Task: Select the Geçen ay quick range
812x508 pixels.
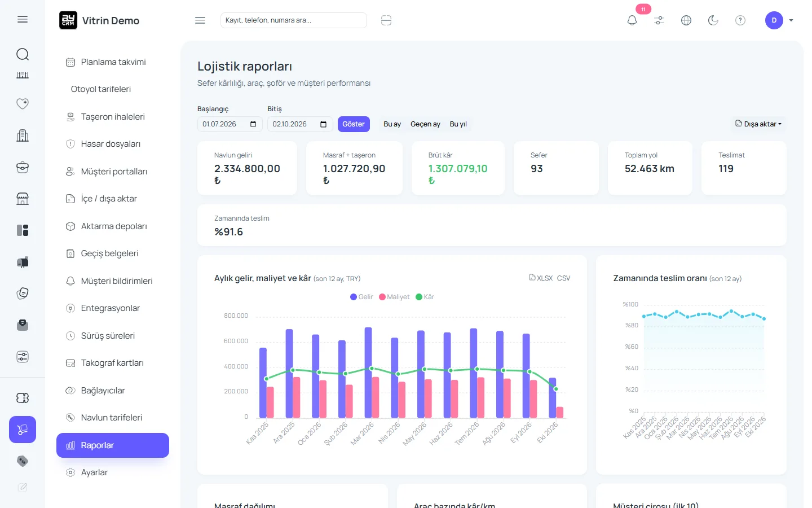Action: (x=425, y=124)
